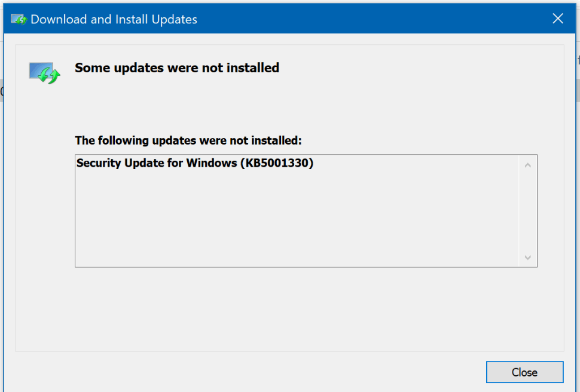Viewport: 580px width, 392px height.
Task: Click the word 'Security' in the list entry
Action: pyautogui.click(x=99, y=163)
